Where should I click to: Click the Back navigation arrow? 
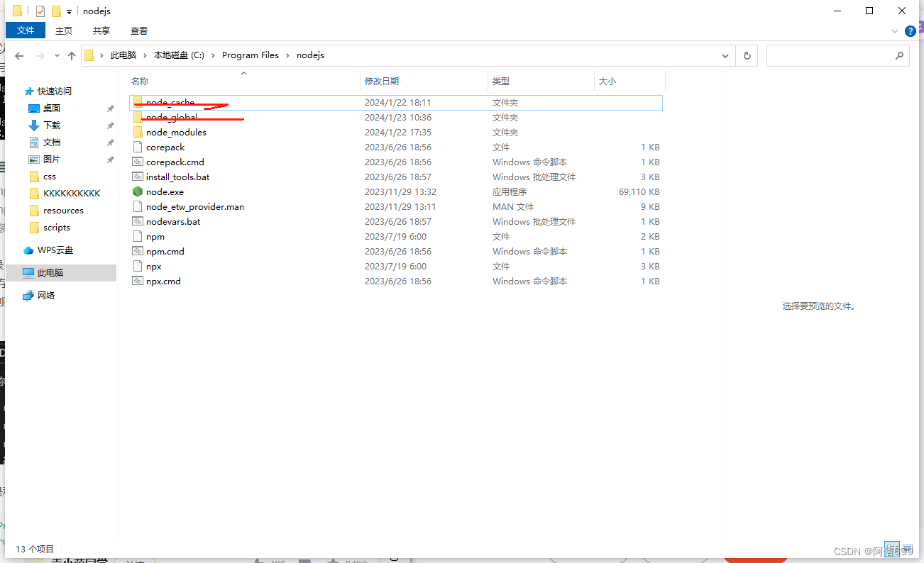tap(19, 55)
